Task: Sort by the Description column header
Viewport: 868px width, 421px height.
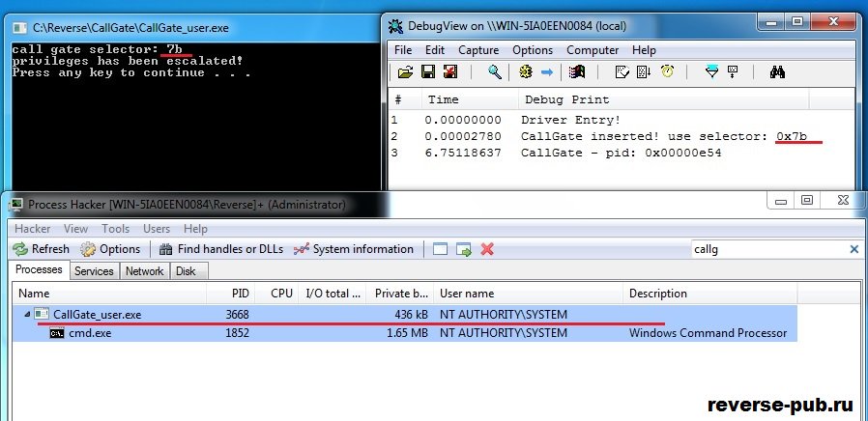Action: (x=710, y=294)
